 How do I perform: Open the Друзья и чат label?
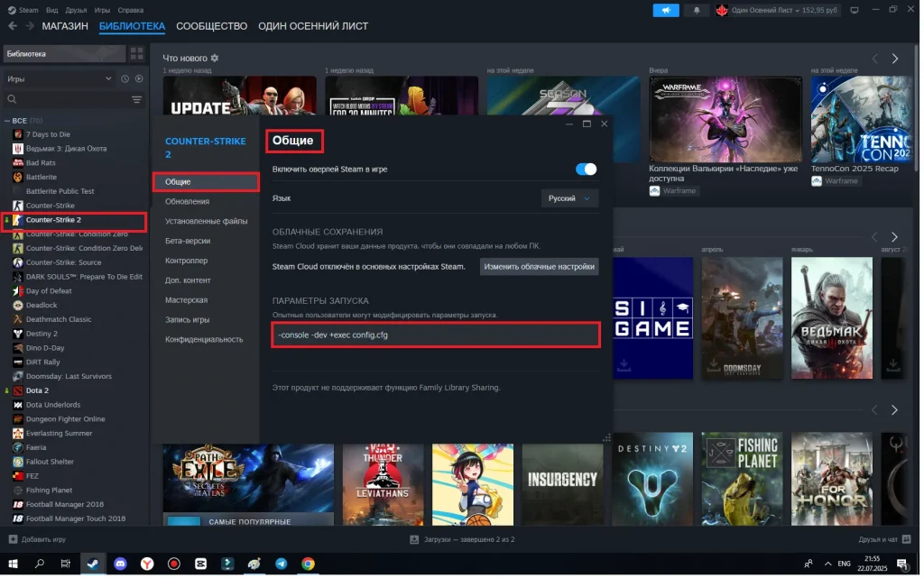[x=878, y=539]
